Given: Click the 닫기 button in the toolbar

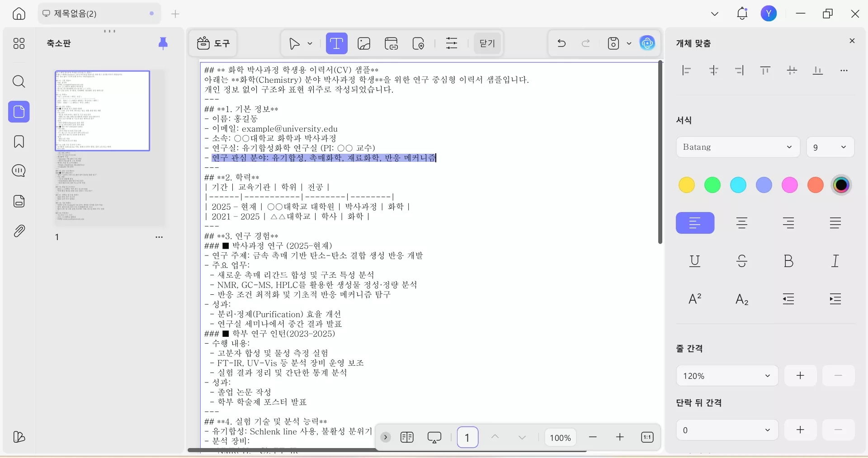Looking at the screenshot, I should pos(487,43).
